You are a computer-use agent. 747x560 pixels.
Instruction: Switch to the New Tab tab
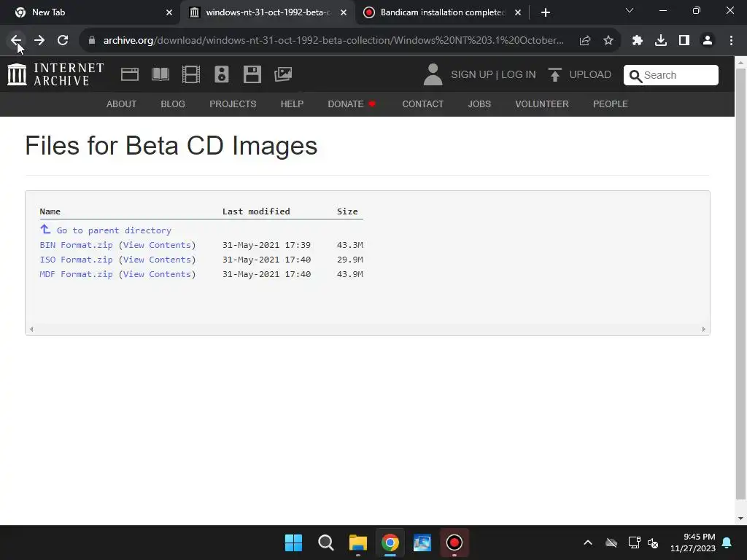pyautogui.click(x=90, y=12)
